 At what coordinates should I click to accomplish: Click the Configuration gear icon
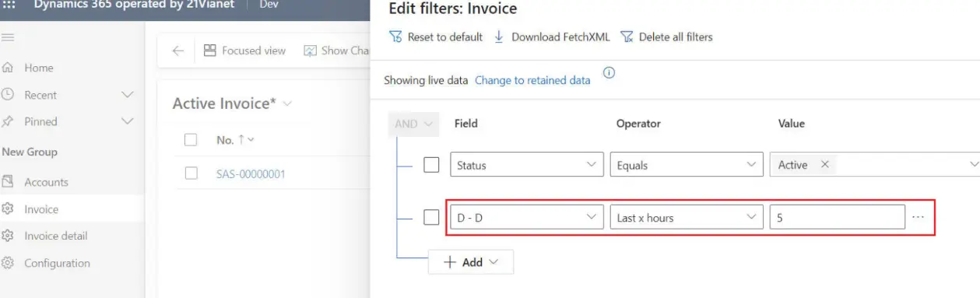[8, 263]
